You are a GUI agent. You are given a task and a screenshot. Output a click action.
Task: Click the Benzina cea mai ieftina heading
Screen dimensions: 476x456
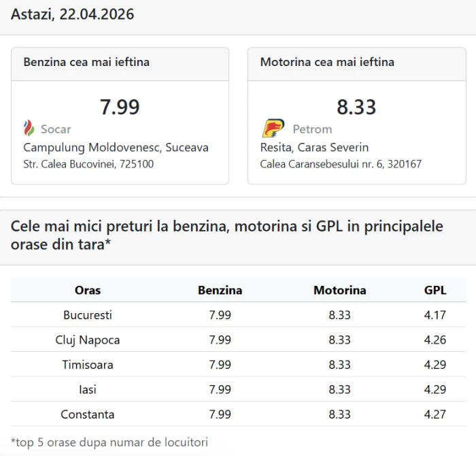coord(86,62)
